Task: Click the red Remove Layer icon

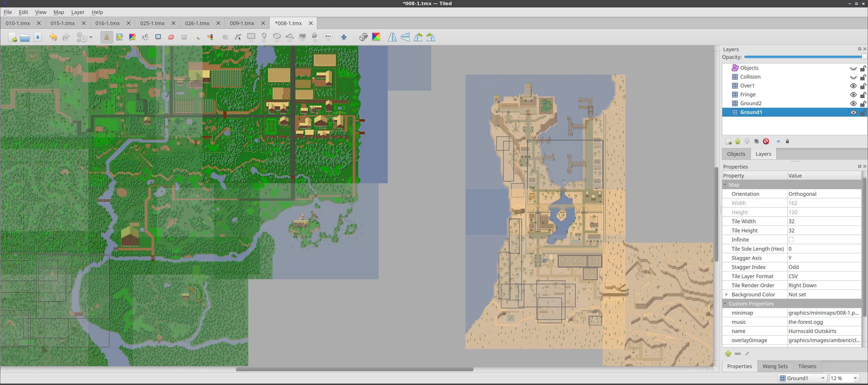Action: pos(766,141)
